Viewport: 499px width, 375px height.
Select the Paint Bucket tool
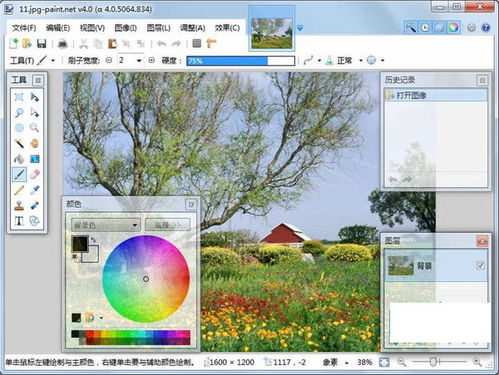tap(19, 159)
